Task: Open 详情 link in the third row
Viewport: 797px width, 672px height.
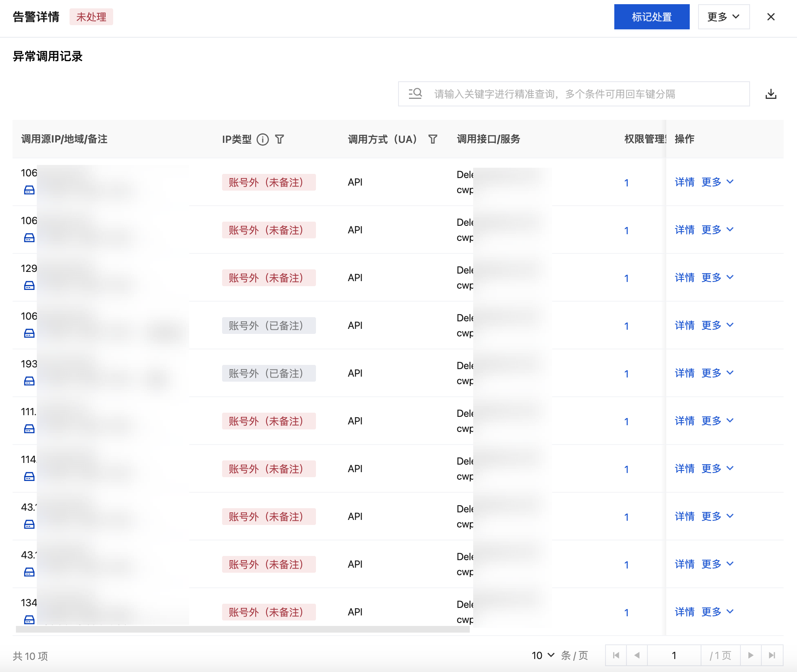Action: [684, 277]
